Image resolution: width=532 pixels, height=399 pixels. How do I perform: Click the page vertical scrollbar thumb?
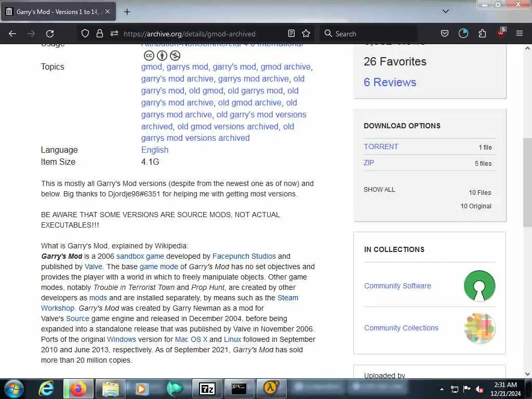[527, 182]
